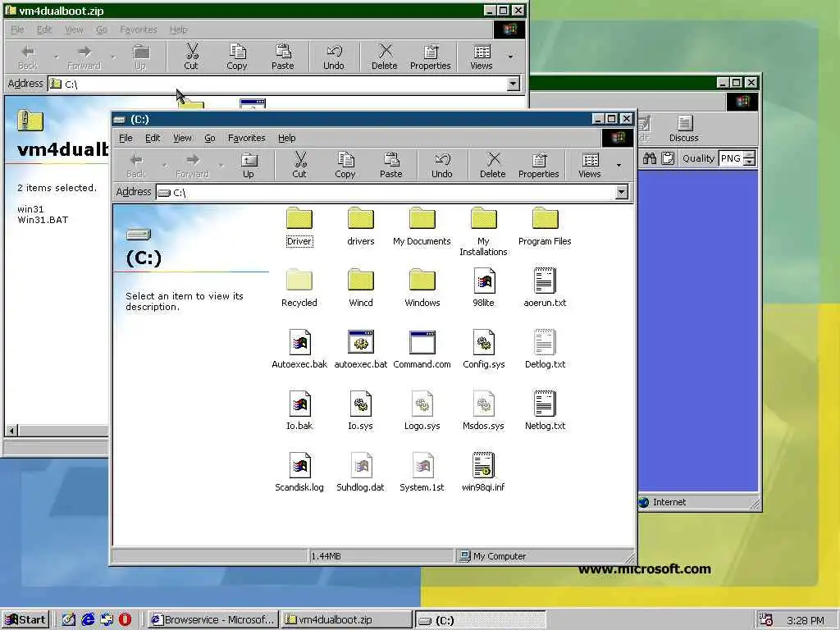This screenshot has height=630, width=840.
Task: Expand address dropdown in vm4dualboot.zip window
Action: point(514,84)
